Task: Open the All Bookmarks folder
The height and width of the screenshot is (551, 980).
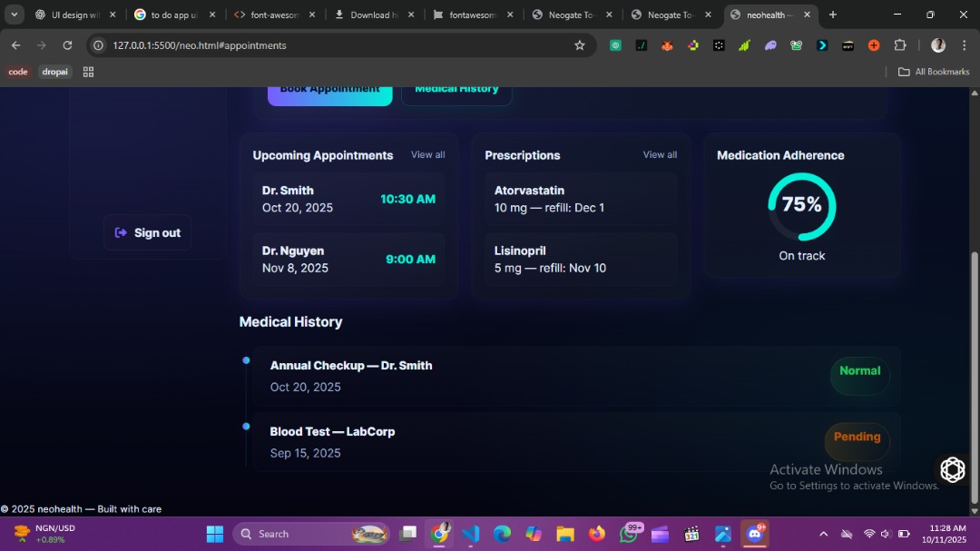Action: pos(934,72)
